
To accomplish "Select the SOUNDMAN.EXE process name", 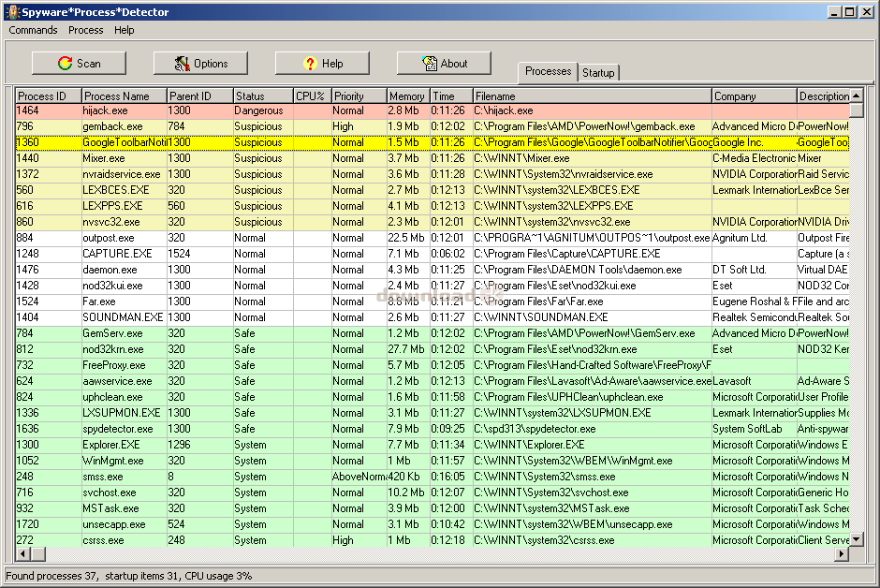I will [123, 317].
